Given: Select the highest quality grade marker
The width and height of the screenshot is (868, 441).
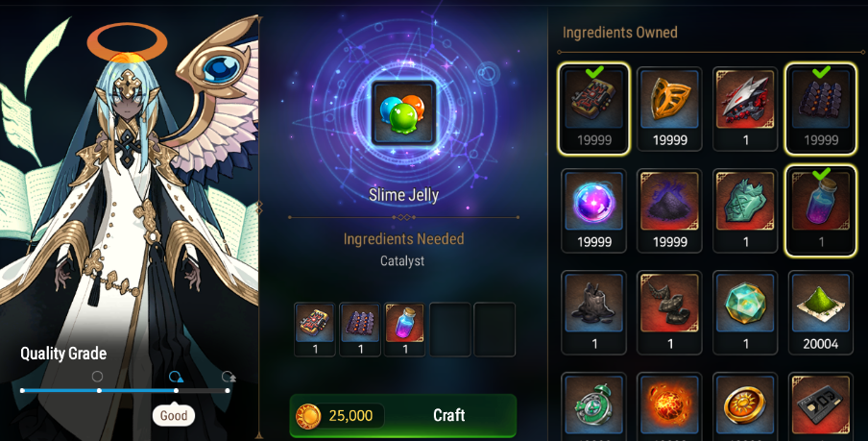Looking at the screenshot, I should click(228, 391).
